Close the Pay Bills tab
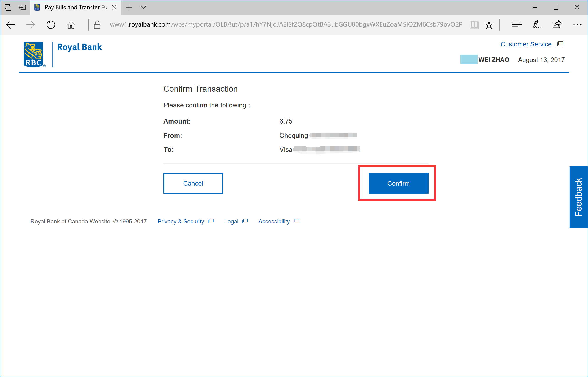Image resolution: width=588 pixels, height=377 pixels. tap(114, 7)
